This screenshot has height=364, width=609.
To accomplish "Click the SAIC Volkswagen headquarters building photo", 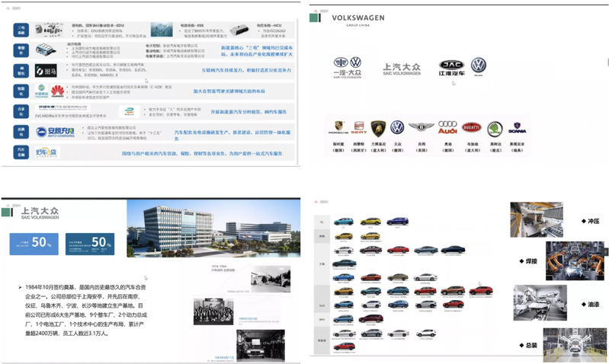I will point(213,228).
